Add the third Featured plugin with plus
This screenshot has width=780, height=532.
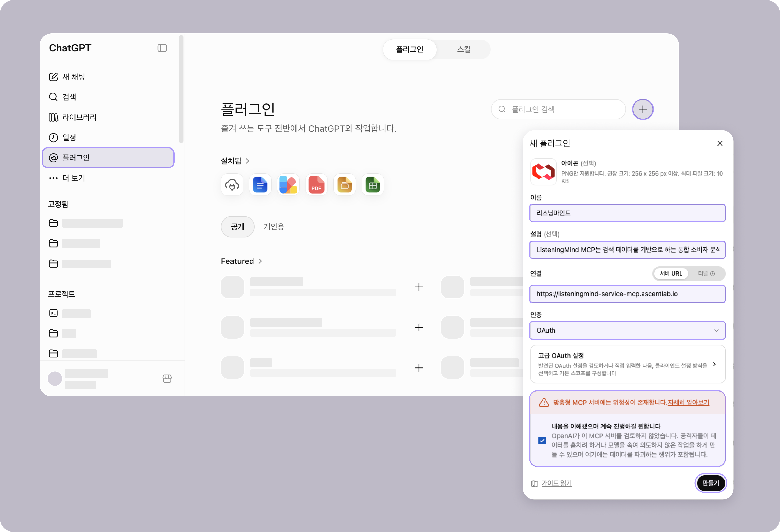(418, 368)
